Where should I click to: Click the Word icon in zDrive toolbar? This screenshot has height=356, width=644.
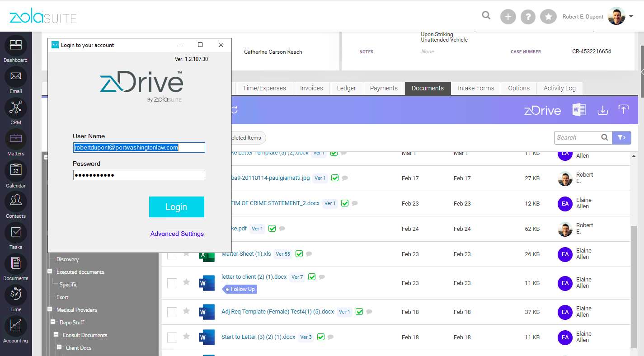pyautogui.click(x=579, y=110)
